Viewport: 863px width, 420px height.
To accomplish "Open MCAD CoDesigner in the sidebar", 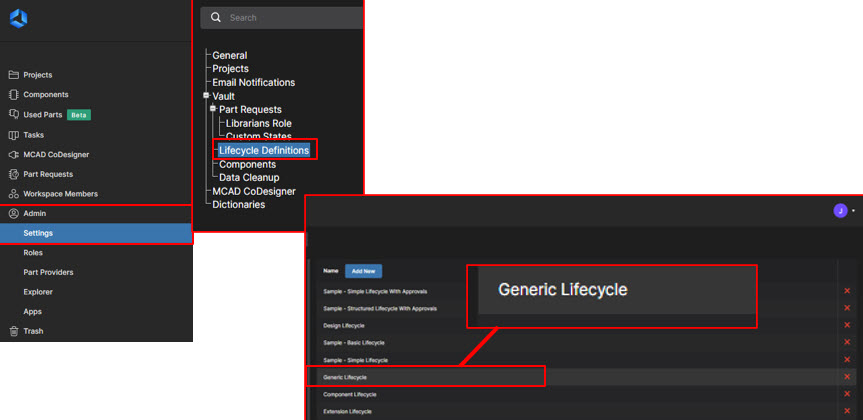I will [x=54, y=155].
